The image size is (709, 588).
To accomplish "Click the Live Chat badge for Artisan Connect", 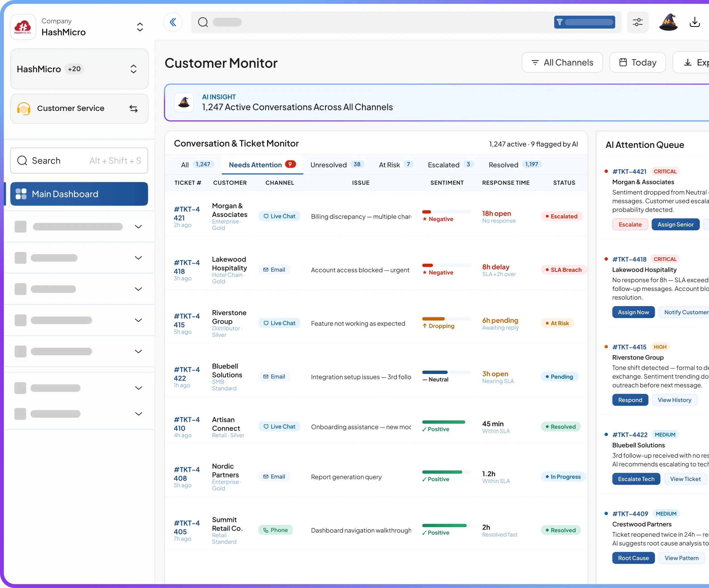I will 279,427.
